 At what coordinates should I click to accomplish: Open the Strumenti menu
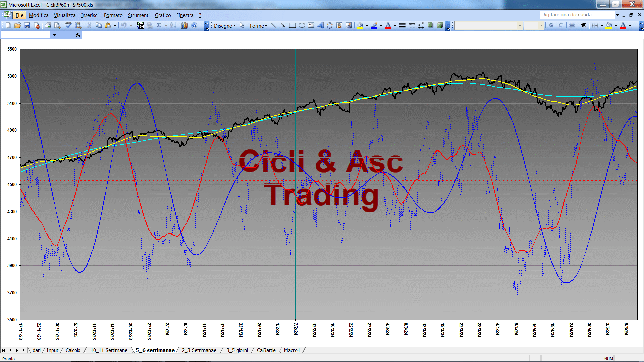pyautogui.click(x=139, y=15)
